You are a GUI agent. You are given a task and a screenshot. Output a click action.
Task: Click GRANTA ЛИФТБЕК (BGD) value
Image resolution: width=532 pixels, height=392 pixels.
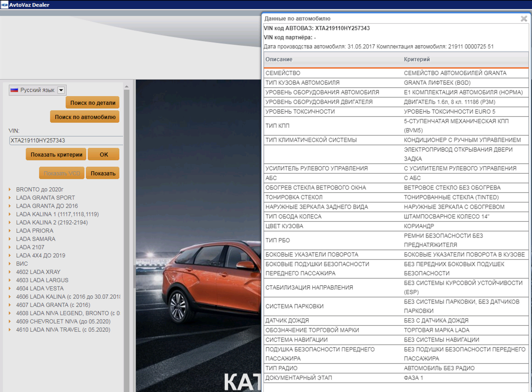437,83
